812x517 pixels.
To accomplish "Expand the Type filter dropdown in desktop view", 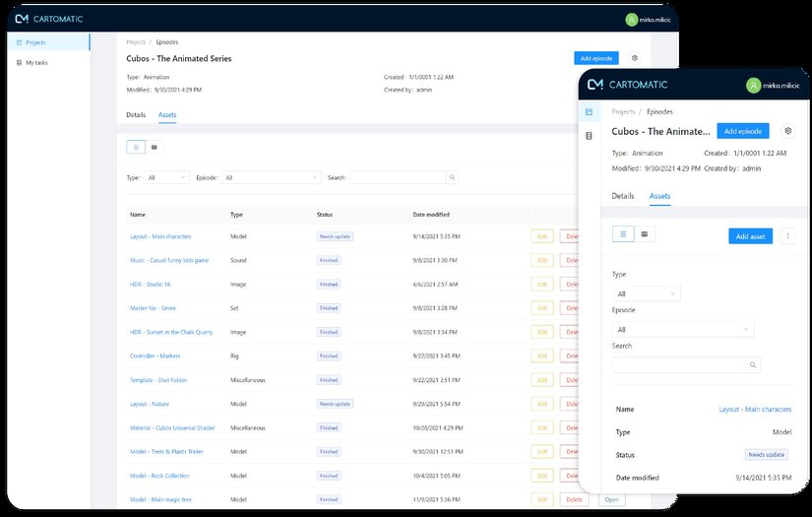I will click(x=166, y=177).
